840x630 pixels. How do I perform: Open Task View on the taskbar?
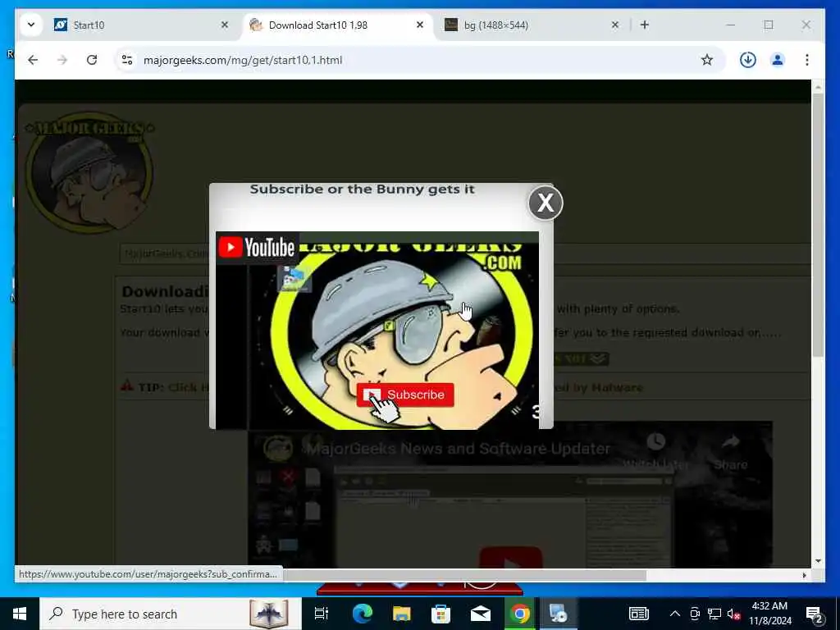tap(321, 614)
